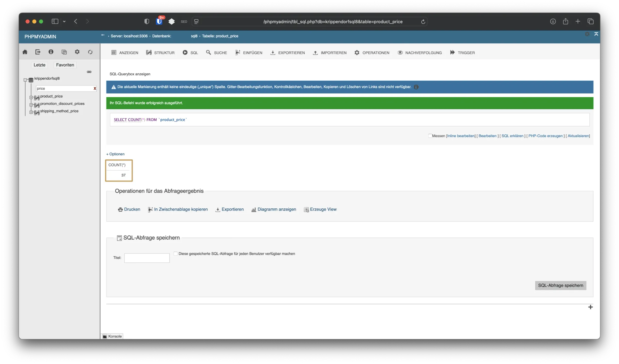Open the Konsole at the bottom
Viewport: 619px width, 364px height.
click(112, 336)
